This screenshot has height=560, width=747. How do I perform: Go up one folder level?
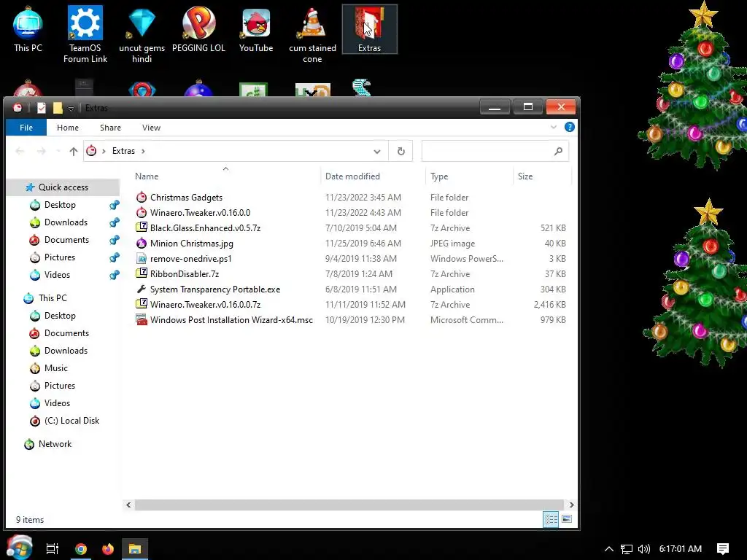[x=74, y=151]
